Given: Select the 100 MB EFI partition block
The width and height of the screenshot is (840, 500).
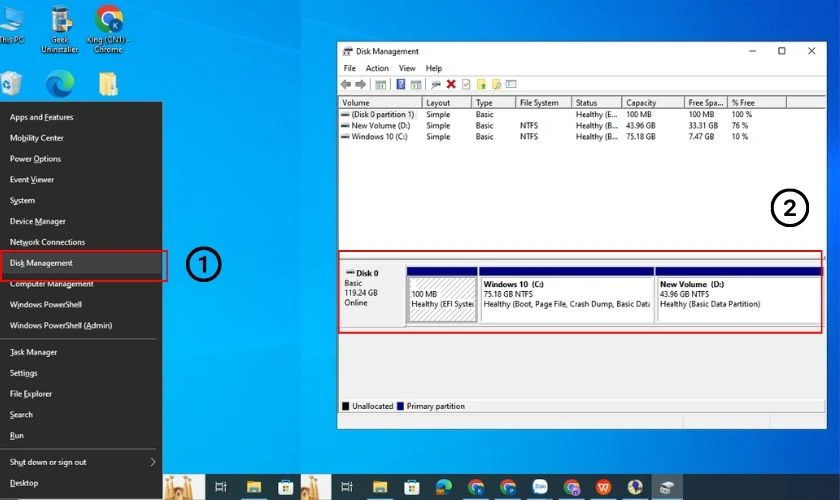Looking at the screenshot, I should tap(442, 295).
